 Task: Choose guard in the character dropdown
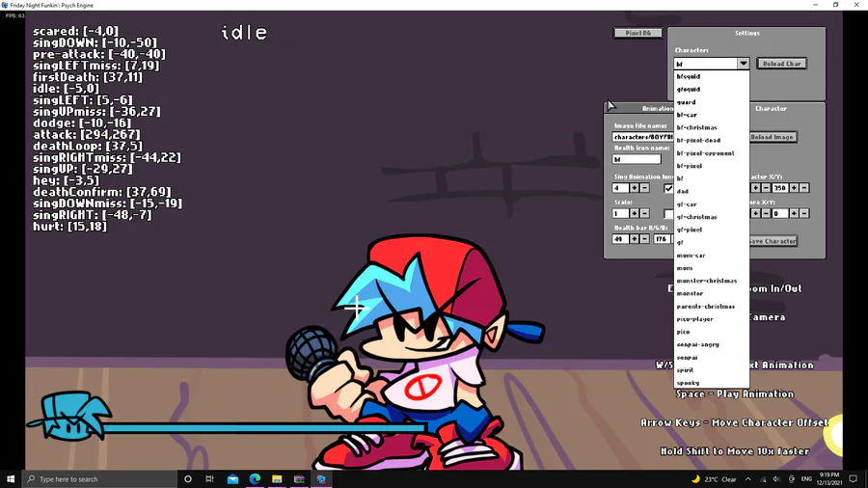(x=712, y=102)
